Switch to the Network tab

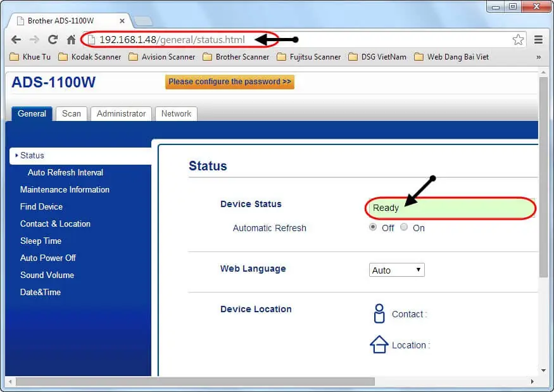coord(176,114)
